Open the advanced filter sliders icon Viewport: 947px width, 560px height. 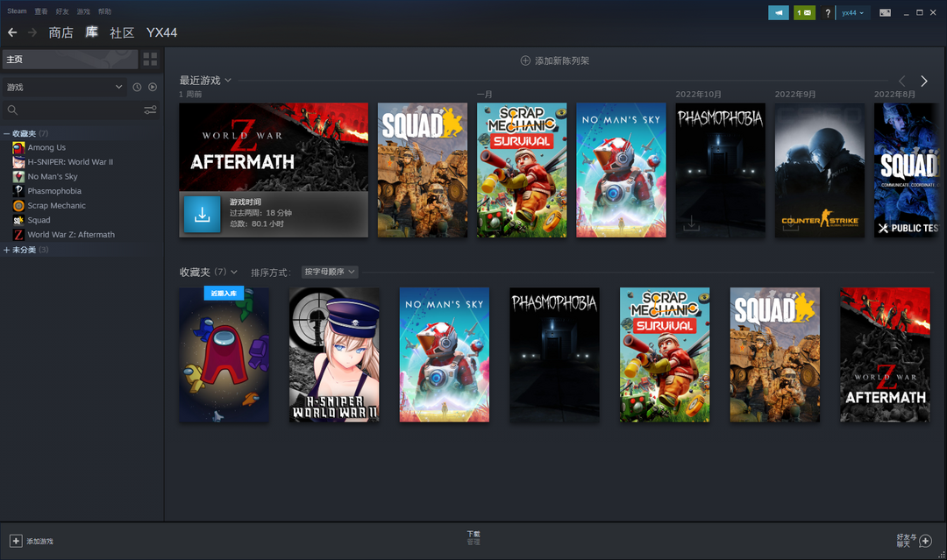(151, 110)
